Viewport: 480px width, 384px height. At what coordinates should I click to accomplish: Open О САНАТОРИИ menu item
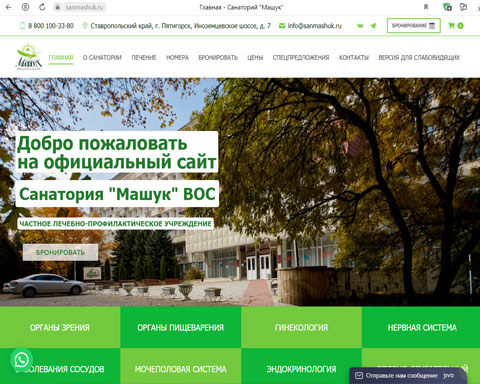click(x=102, y=57)
